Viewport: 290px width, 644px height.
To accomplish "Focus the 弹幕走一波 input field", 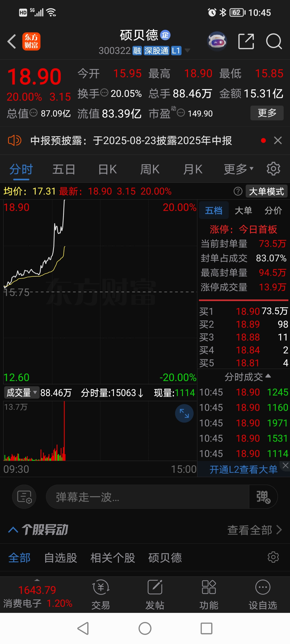I will click(x=147, y=497).
